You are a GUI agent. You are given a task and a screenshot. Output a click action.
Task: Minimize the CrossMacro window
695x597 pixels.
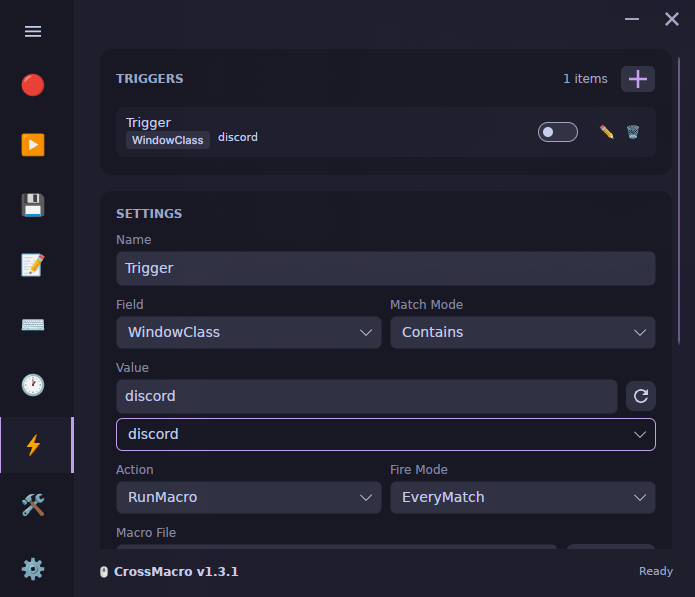[x=632, y=19]
